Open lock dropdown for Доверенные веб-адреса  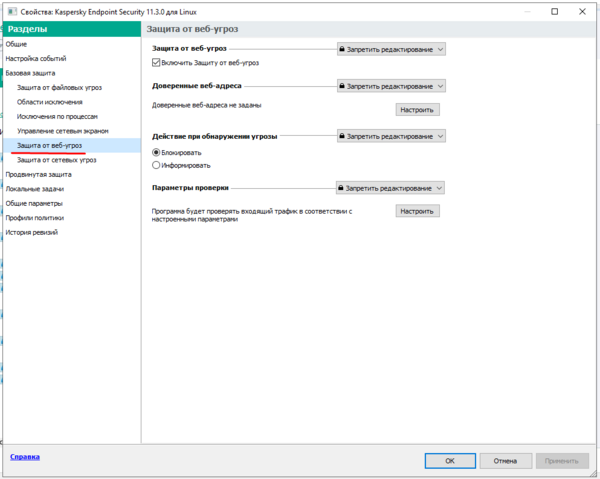pos(391,86)
